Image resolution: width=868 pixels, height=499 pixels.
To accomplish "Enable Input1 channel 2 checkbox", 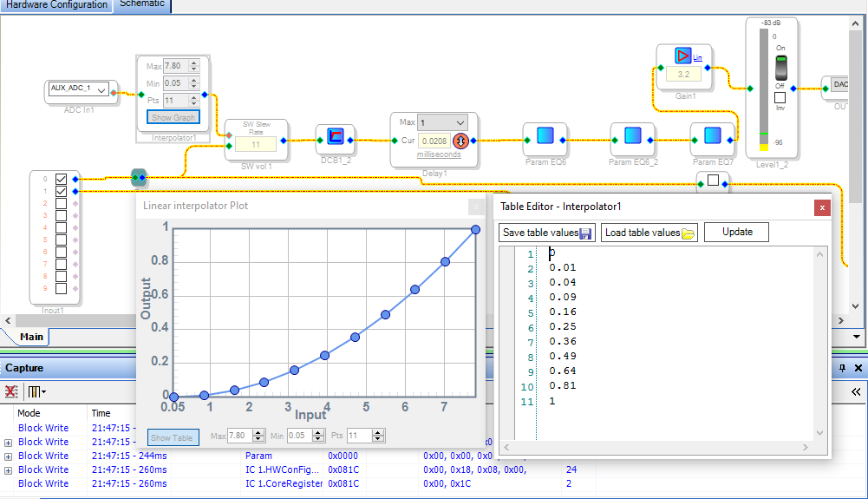I will pos(62,204).
